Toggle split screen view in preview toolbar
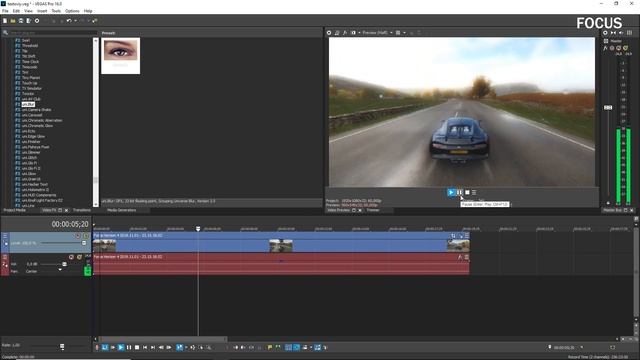This screenshot has width=640, height=360. click(353, 33)
